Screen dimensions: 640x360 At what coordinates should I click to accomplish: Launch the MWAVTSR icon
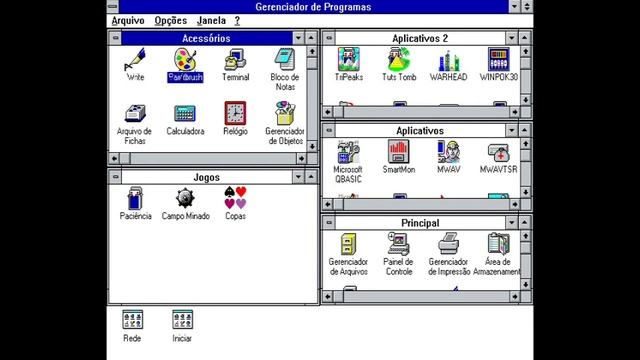[x=498, y=153]
